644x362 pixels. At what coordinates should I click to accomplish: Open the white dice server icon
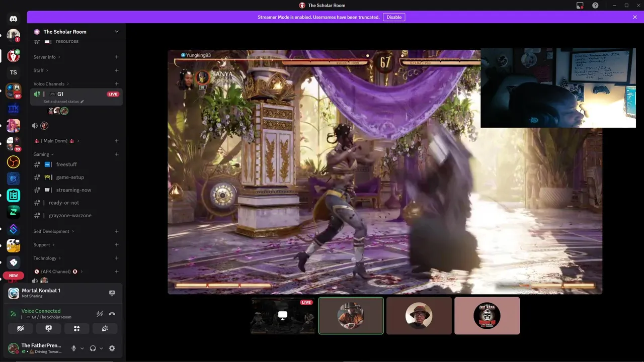pyautogui.click(x=14, y=262)
